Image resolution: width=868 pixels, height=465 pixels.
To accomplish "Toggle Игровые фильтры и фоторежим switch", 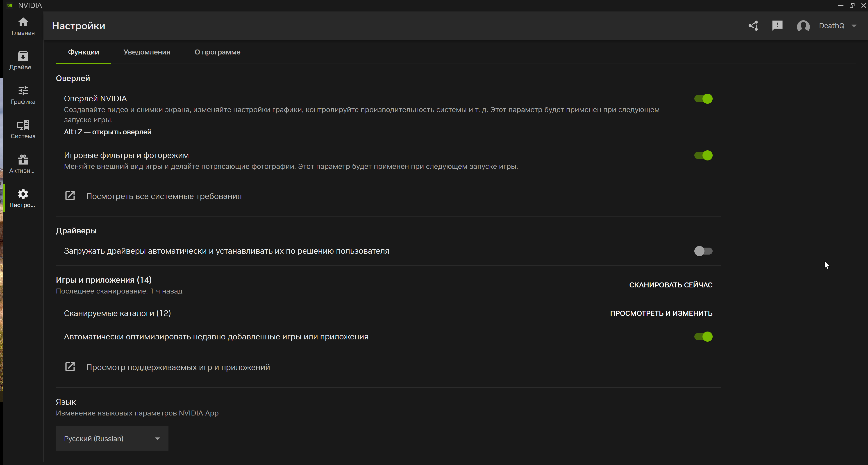I will [703, 155].
